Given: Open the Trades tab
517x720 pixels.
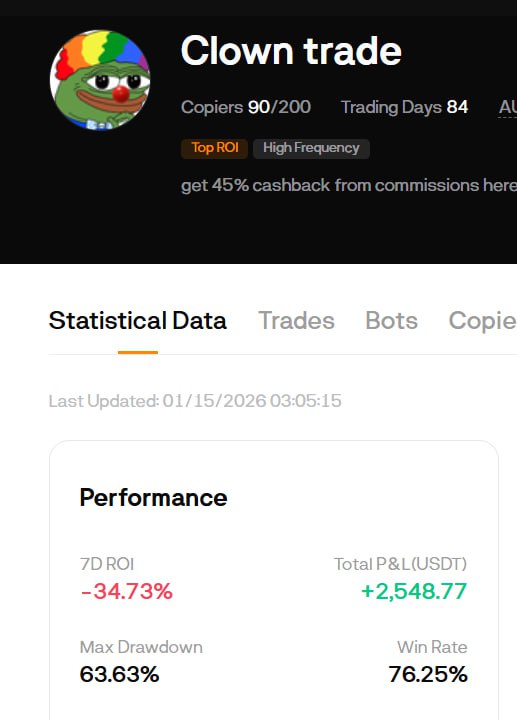Looking at the screenshot, I should click(296, 321).
